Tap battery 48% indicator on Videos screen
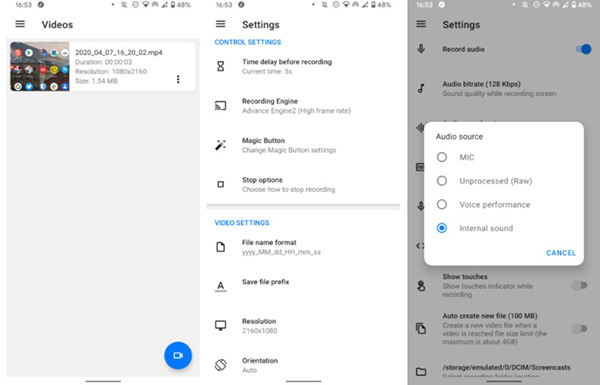Viewport: 600px width, 385px height. pyautogui.click(x=180, y=5)
